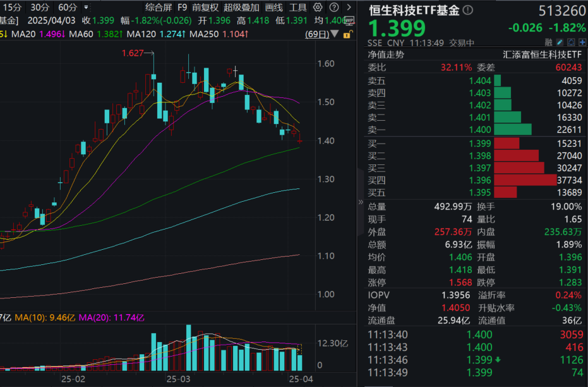Toggle the orange chart lock icon
The image size is (588, 387).
point(347,35)
